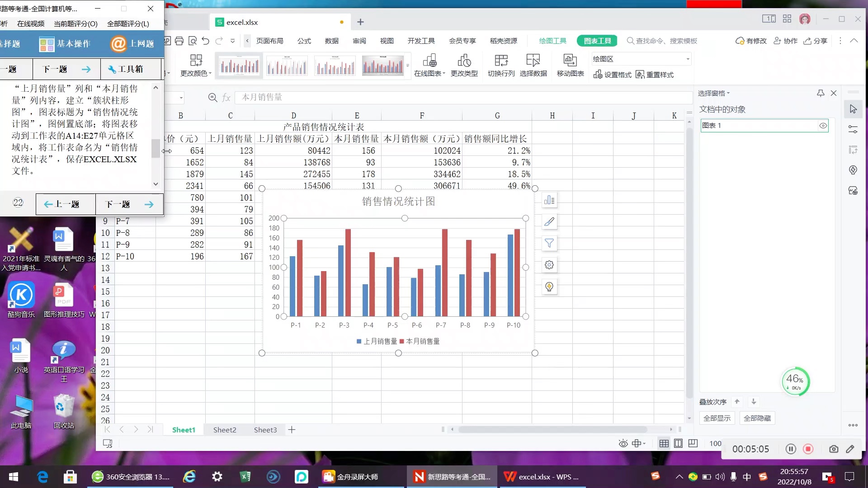Click the lightbulb suggestion icon beside chart

click(x=549, y=287)
